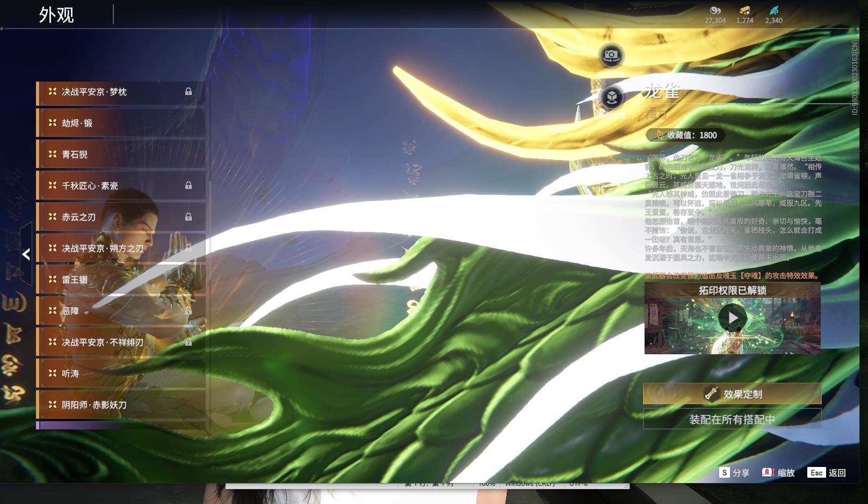The image size is (868, 504).
Task: Select the 决战平安京·朔方之刃 skin name
Action: pyautogui.click(x=103, y=248)
